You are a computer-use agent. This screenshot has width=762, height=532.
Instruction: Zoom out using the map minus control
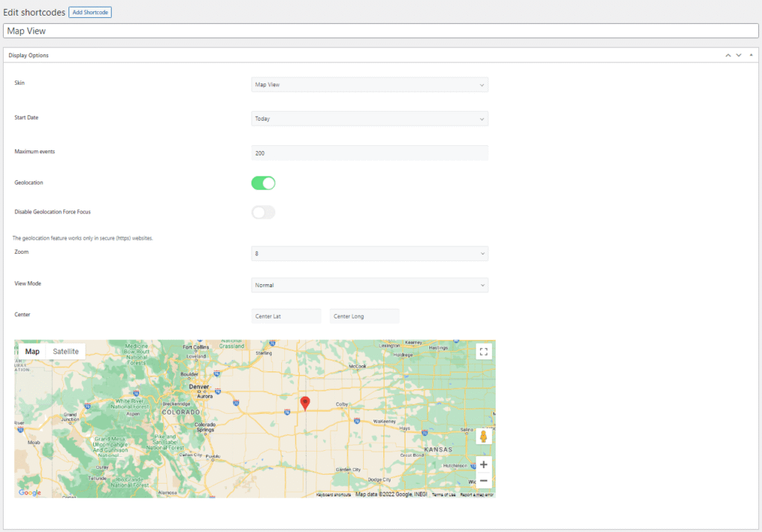click(484, 480)
